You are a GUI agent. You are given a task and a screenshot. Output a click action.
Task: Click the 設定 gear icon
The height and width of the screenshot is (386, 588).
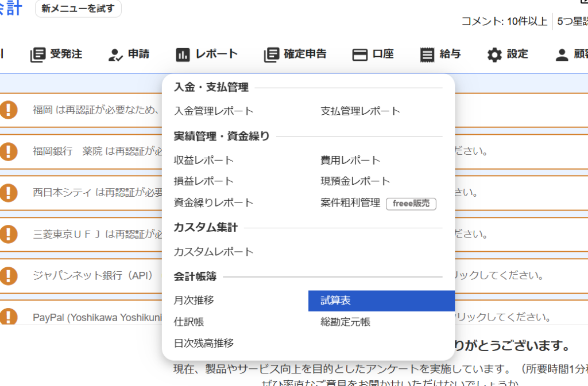click(494, 54)
